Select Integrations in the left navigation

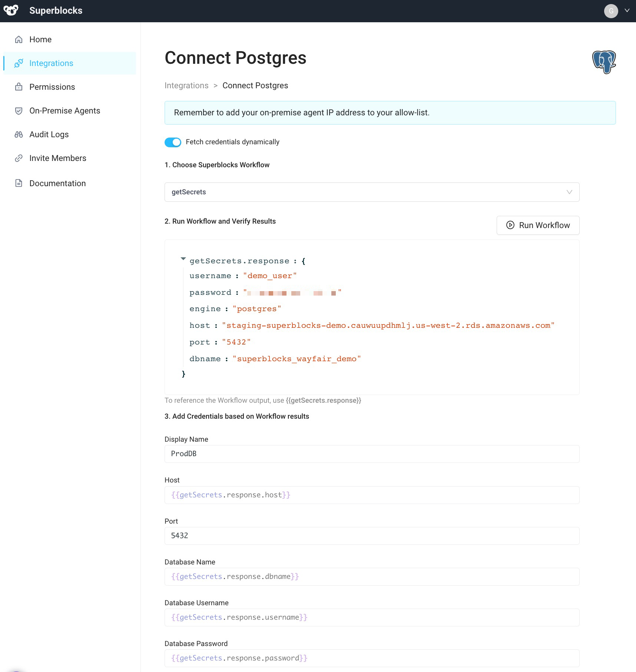tap(51, 63)
